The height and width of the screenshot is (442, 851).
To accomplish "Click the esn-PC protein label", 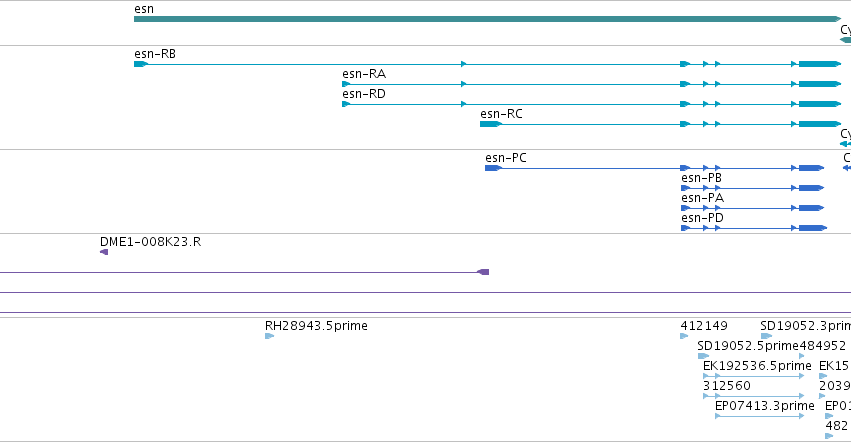I will (x=505, y=158).
